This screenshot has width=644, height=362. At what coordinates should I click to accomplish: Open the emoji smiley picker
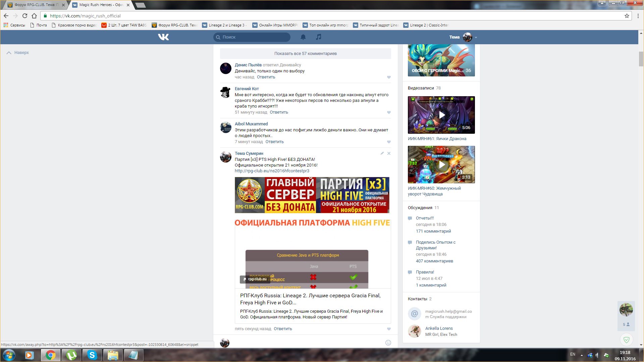pyautogui.click(x=388, y=343)
